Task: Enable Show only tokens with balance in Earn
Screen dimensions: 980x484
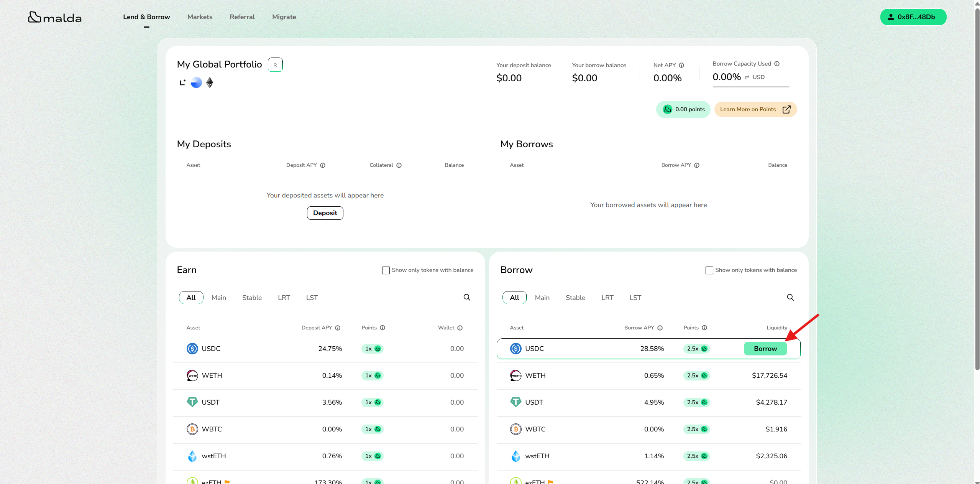Action: [x=386, y=270]
